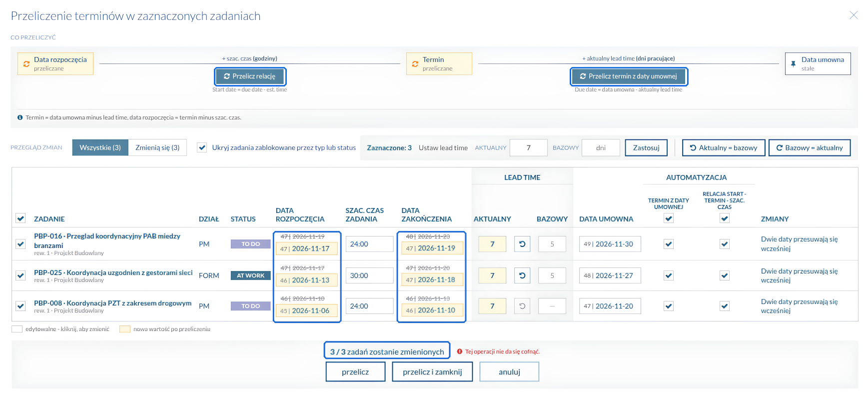Open task PBP-016 Przeglad koordynacyjny link
This screenshot has width=868, height=395.
[x=107, y=240]
